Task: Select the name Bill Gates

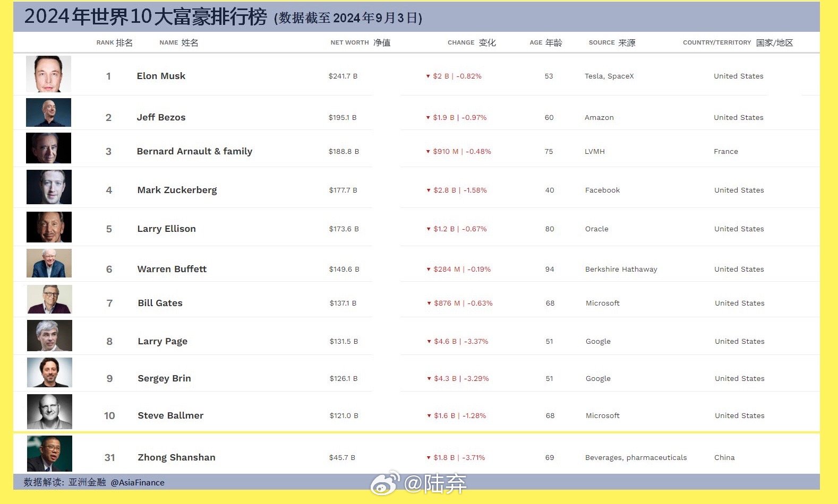Action: point(160,303)
